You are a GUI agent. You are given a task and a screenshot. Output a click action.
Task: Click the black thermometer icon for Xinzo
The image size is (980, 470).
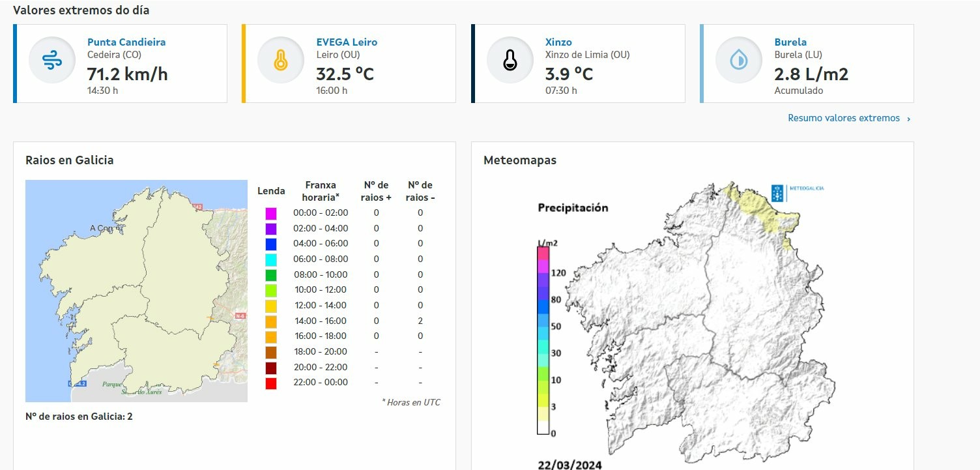(x=510, y=61)
